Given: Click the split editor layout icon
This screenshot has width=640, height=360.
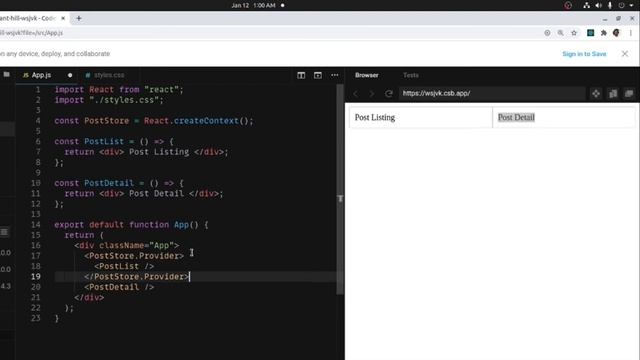Looking at the screenshot, I should tap(301, 75).
